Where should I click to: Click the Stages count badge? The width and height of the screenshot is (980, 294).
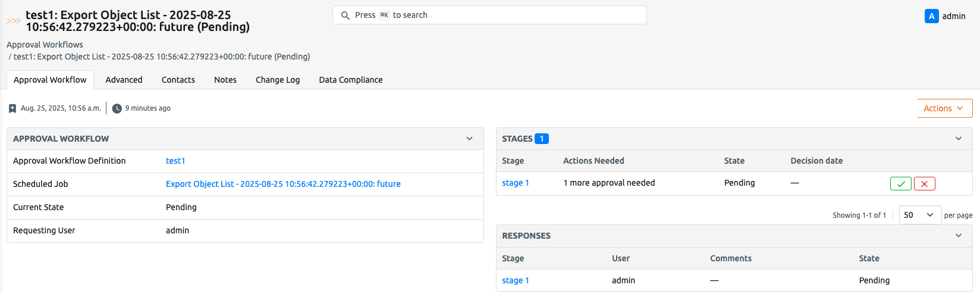[x=541, y=139]
